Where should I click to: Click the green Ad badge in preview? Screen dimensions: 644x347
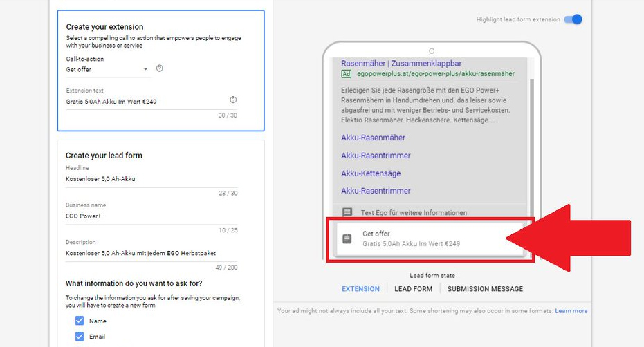(347, 74)
